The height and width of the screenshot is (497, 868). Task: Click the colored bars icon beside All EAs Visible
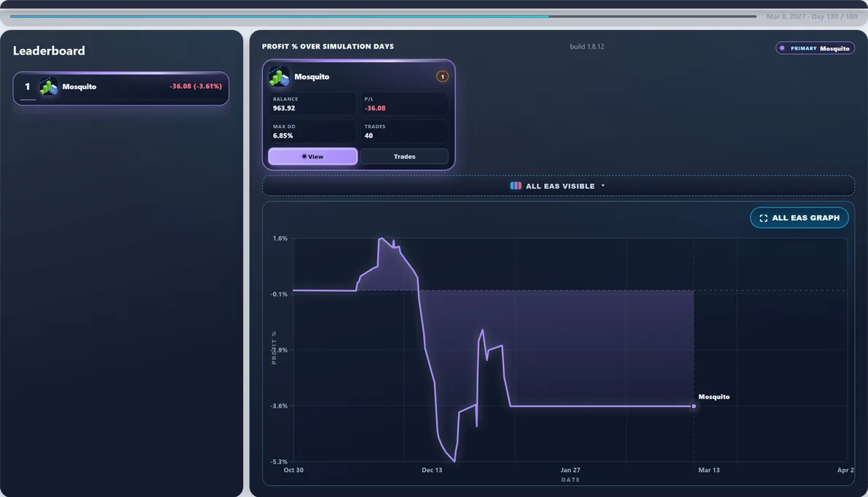click(x=516, y=186)
